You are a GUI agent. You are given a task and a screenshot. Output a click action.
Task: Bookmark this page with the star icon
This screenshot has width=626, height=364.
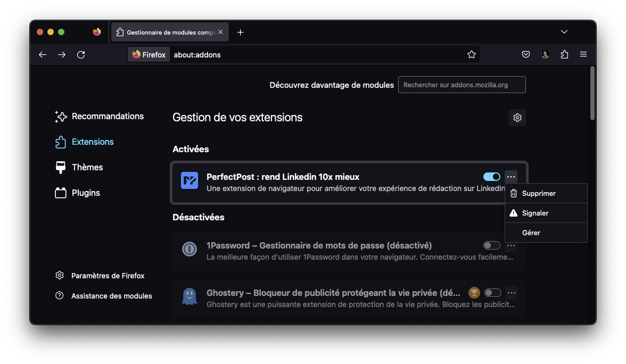[x=472, y=55]
